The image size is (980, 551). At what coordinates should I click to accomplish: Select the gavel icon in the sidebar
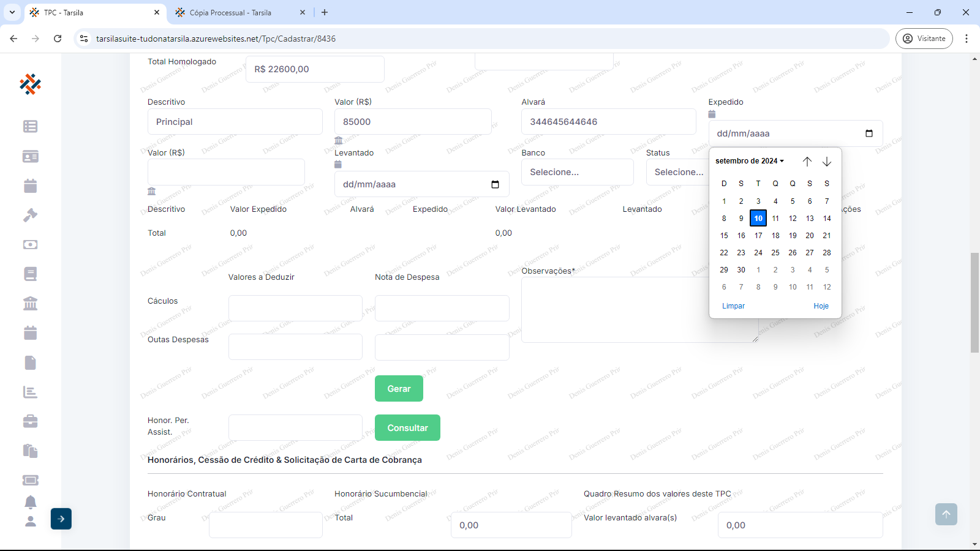[x=30, y=215]
